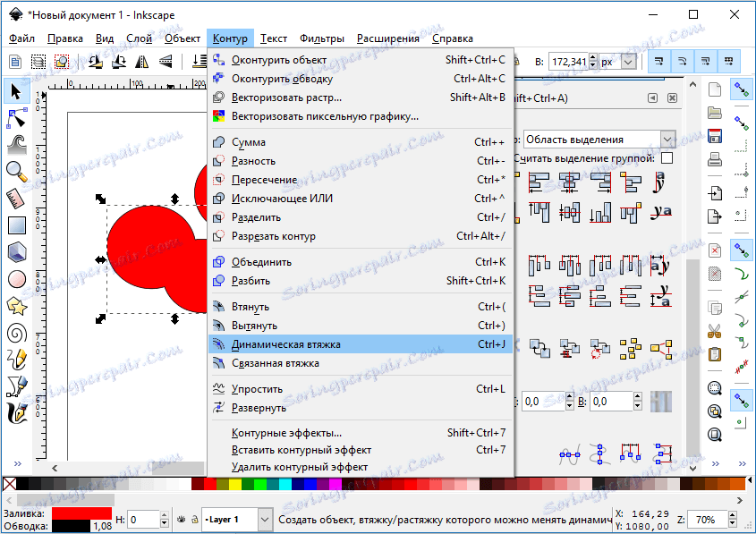
Task: Select the Bezier pen tool
Action: [16, 386]
